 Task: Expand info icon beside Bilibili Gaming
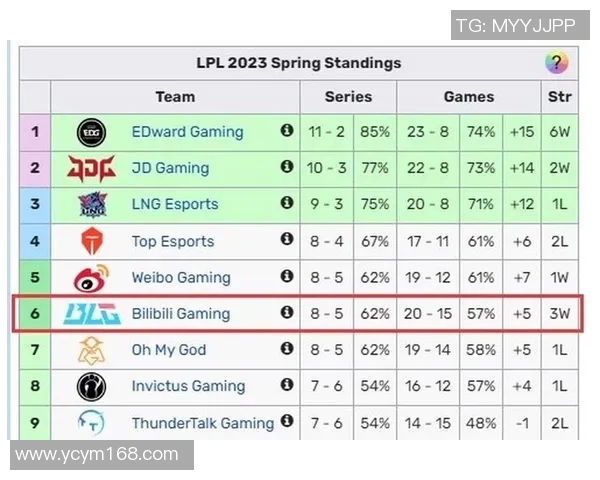pyautogui.click(x=287, y=313)
